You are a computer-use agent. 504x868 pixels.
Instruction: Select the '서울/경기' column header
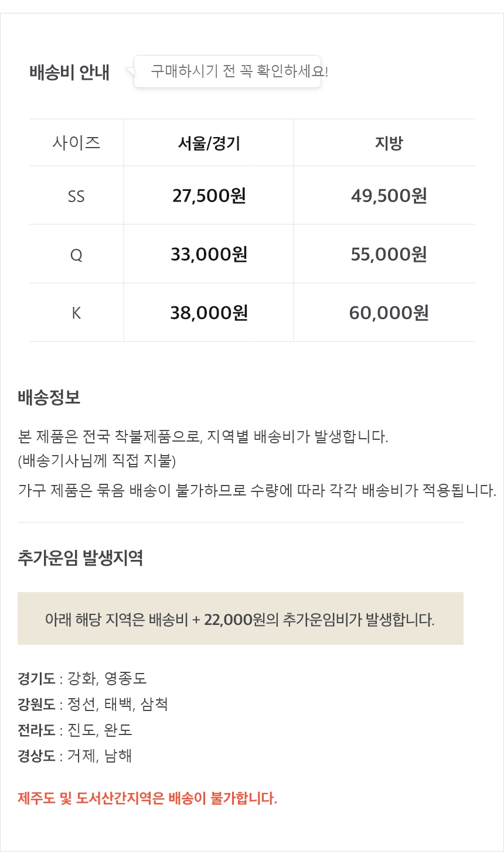tap(209, 143)
